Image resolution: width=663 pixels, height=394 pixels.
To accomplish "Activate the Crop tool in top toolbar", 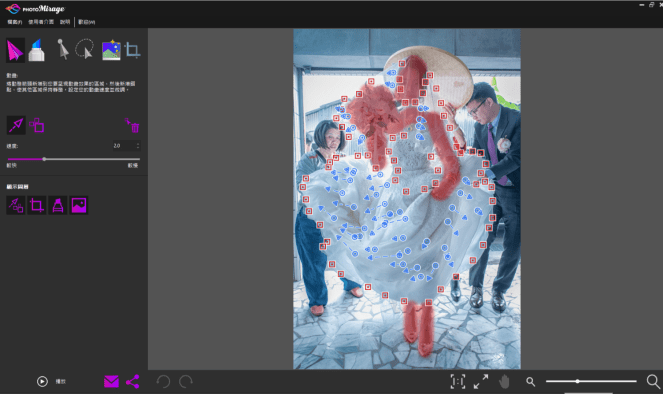I will point(133,50).
